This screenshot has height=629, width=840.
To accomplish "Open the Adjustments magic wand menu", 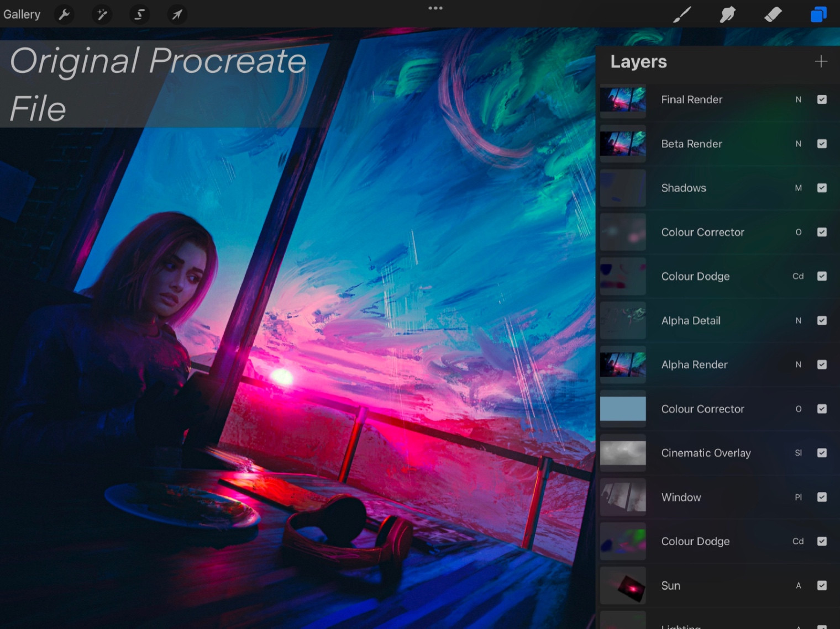I will click(x=102, y=14).
